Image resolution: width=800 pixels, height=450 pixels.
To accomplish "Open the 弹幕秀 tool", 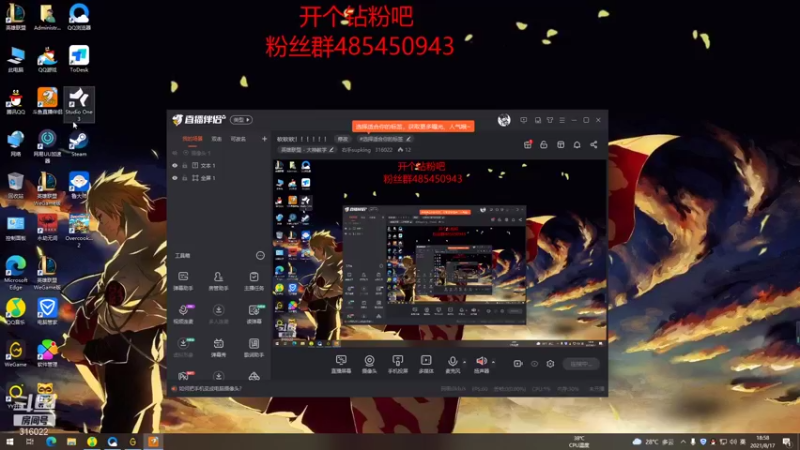I will point(218,347).
